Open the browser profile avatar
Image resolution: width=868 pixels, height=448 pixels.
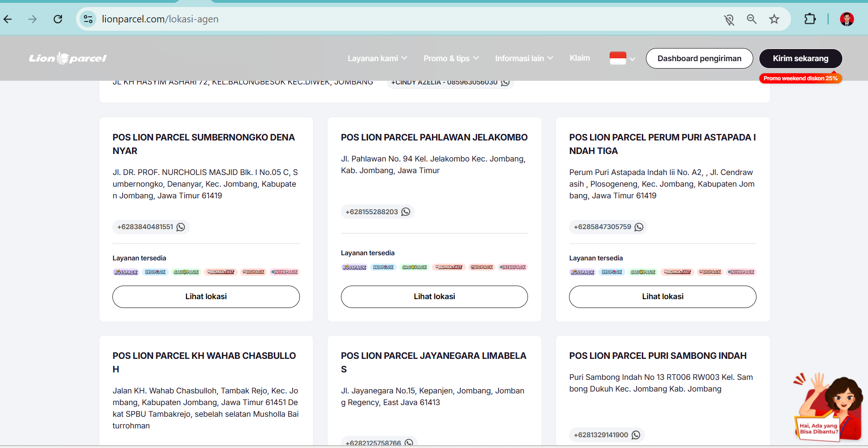point(847,19)
